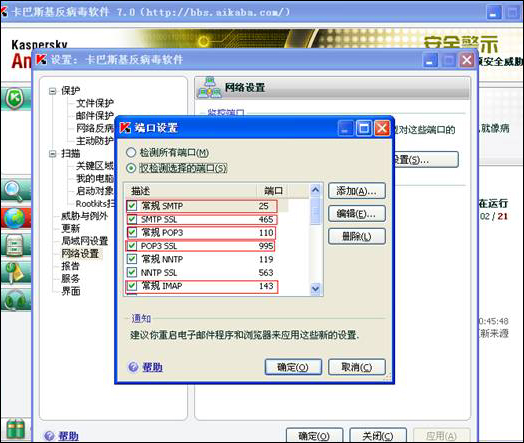Screen dimensions: 524x443
Task: Click the key license sidebar icon
Action: pos(15,273)
